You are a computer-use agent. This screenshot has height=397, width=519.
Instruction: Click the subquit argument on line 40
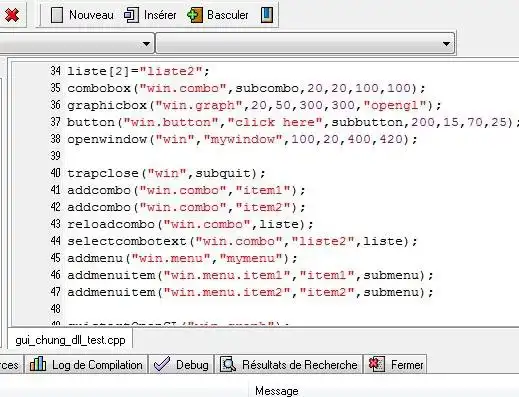(x=222, y=173)
